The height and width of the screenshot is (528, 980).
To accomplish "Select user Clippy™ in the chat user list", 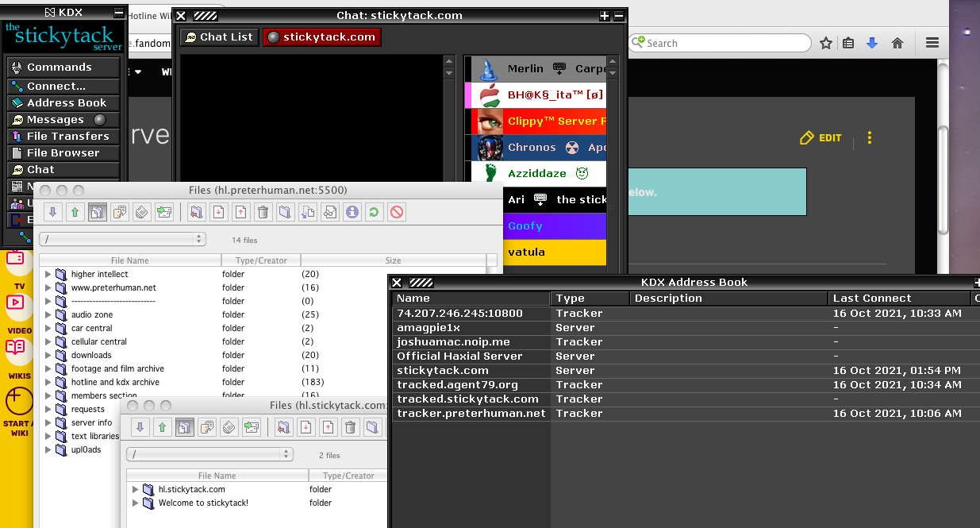I will [536, 121].
